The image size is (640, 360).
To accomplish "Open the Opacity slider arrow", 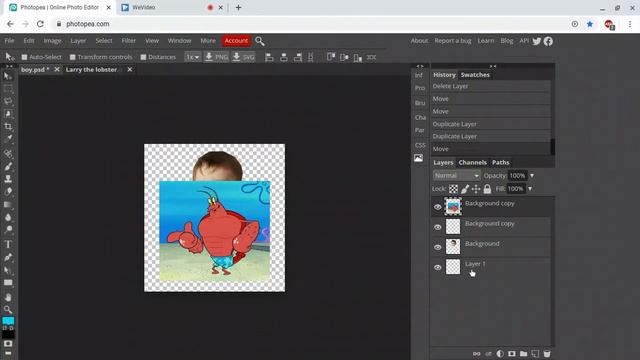I will click(532, 176).
